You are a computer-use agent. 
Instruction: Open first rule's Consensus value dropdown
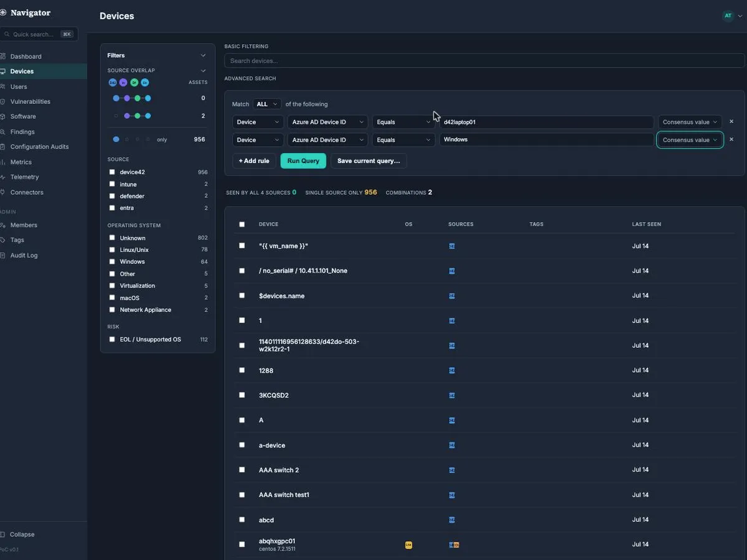tap(690, 122)
